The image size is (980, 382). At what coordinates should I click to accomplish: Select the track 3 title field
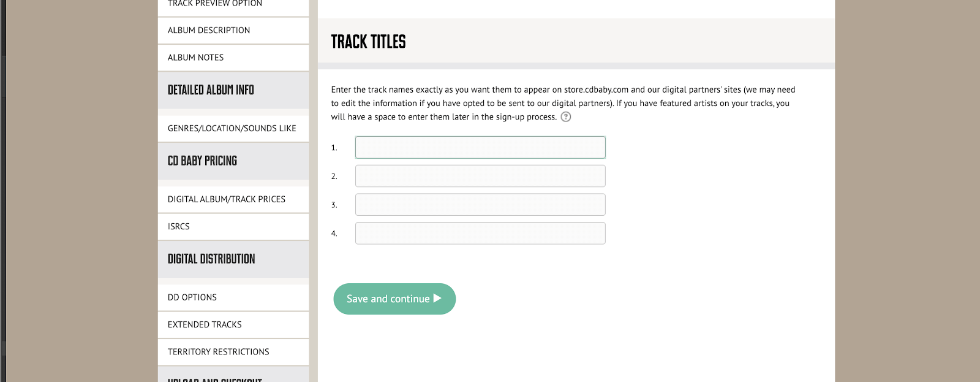[x=480, y=205]
